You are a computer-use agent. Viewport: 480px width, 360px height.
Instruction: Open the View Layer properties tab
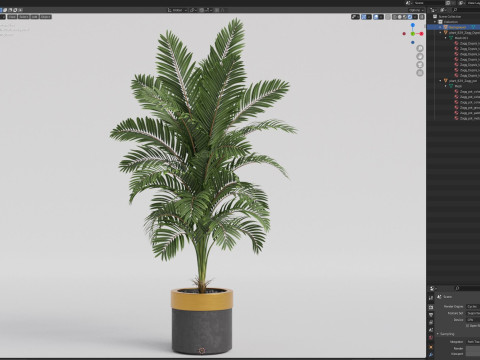pos(431,323)
